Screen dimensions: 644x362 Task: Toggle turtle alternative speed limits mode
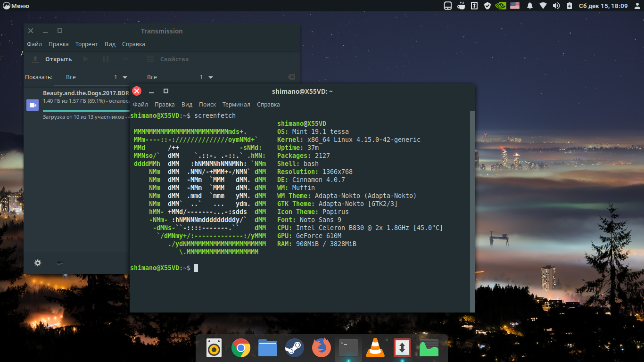point(59,263)
